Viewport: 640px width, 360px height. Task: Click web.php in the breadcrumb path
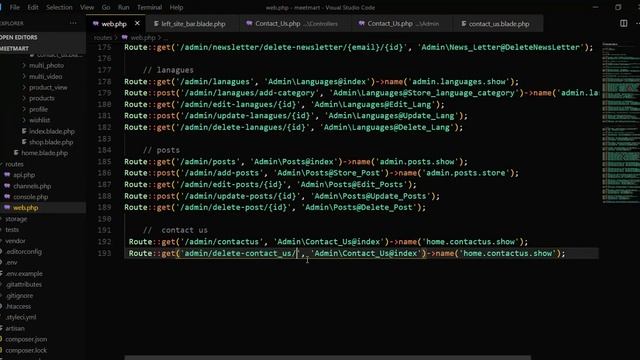[x=143, y=38]
